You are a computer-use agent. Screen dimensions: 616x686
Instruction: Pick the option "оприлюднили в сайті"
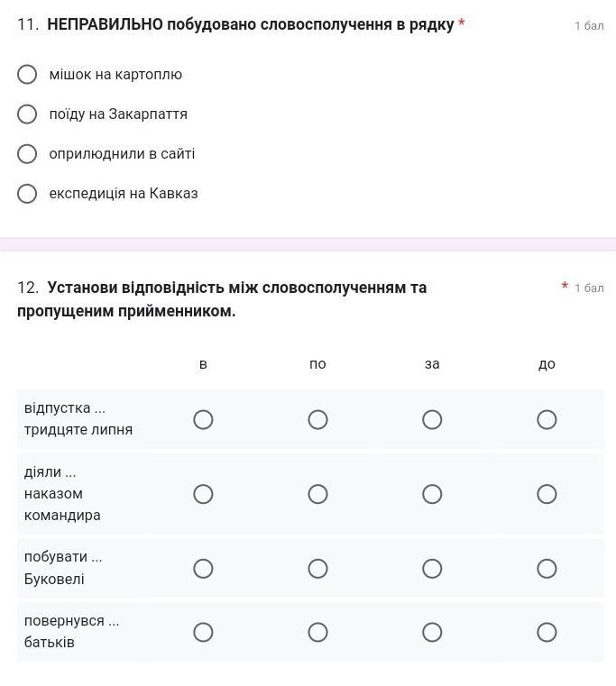[x=27, y=153]
